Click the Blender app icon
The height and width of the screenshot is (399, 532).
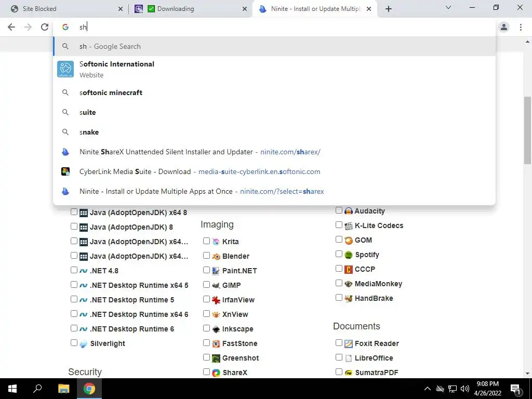tap(216, 256)
